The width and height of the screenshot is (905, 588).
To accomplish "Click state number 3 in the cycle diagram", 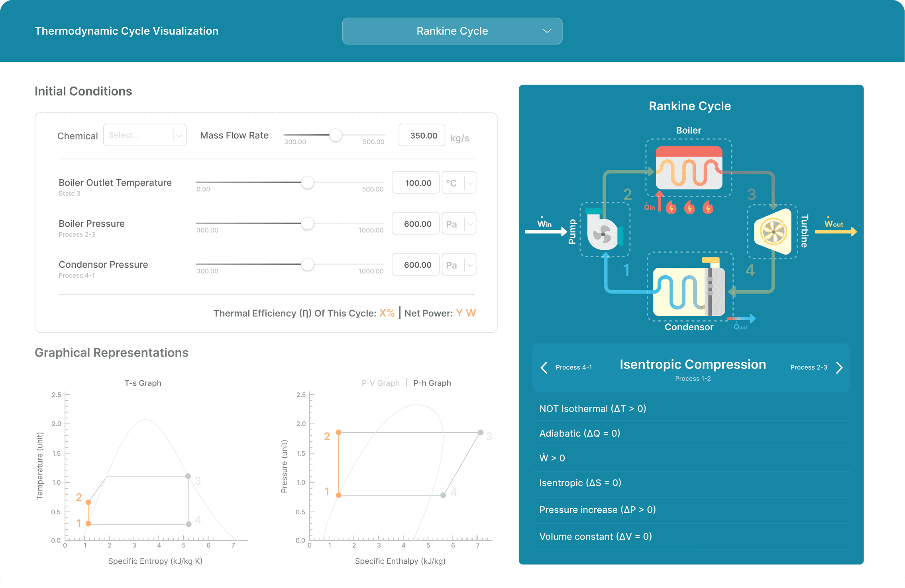I will point(752,194).
